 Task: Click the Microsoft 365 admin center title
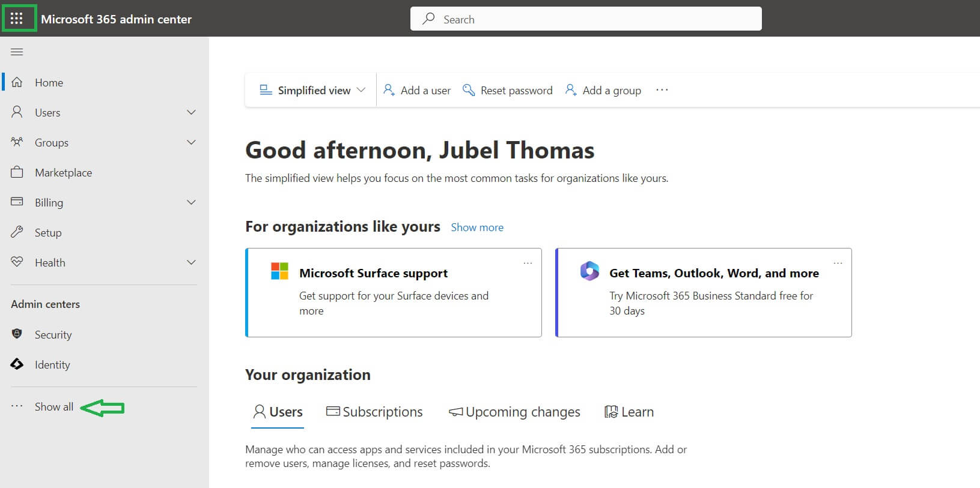pos(116,19)
